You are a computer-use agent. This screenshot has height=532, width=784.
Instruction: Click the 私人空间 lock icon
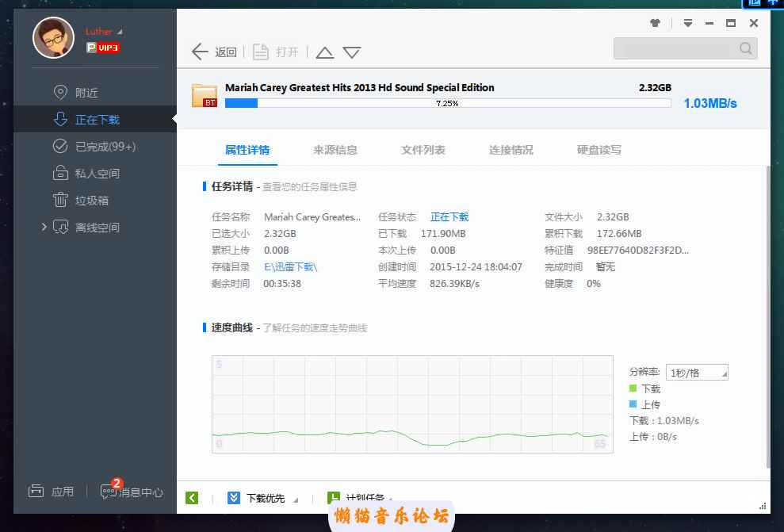click(x=60, y=173)
